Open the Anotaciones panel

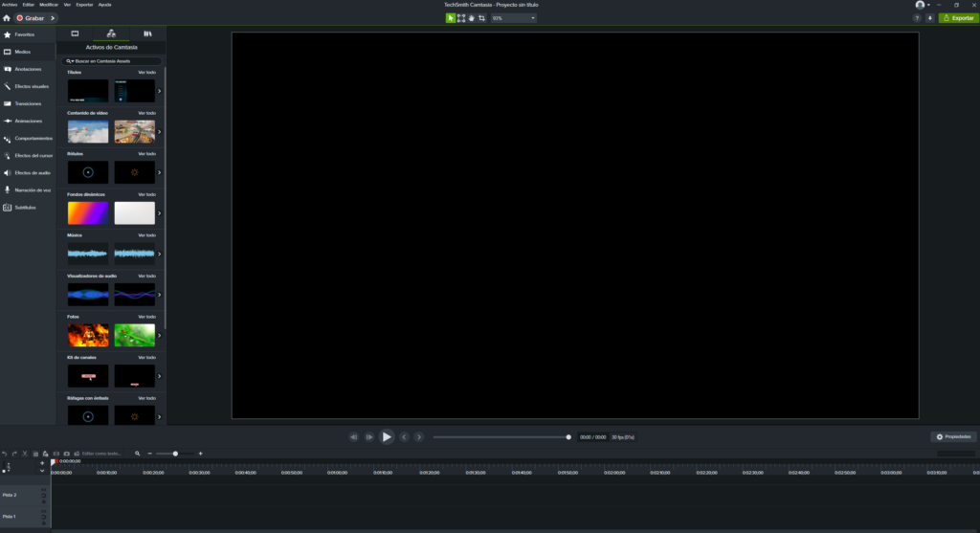click(28, 69)
